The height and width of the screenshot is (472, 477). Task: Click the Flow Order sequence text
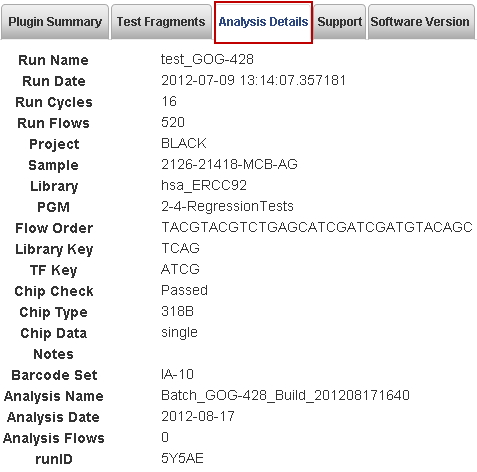[x=317, y=227]
